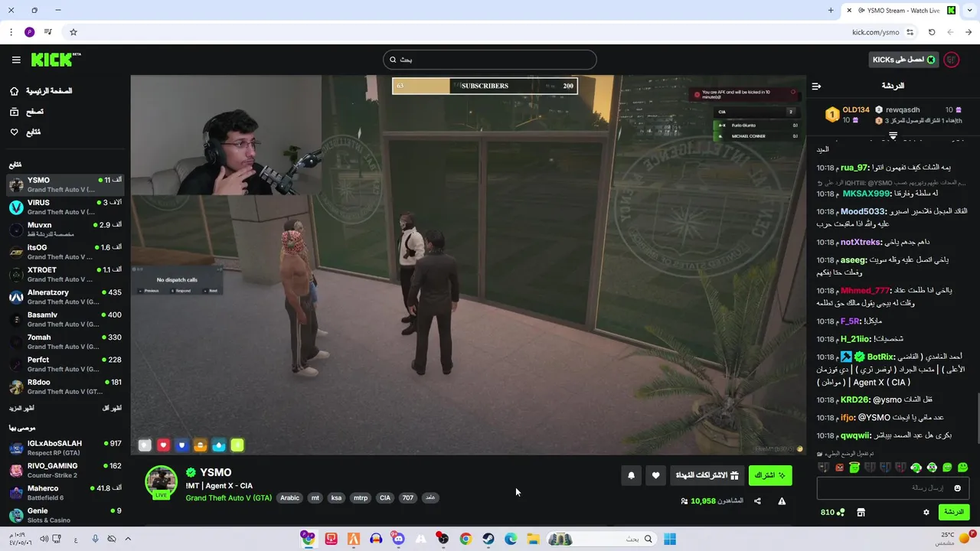
Task: Open a new browser tab
Action: 831,11
